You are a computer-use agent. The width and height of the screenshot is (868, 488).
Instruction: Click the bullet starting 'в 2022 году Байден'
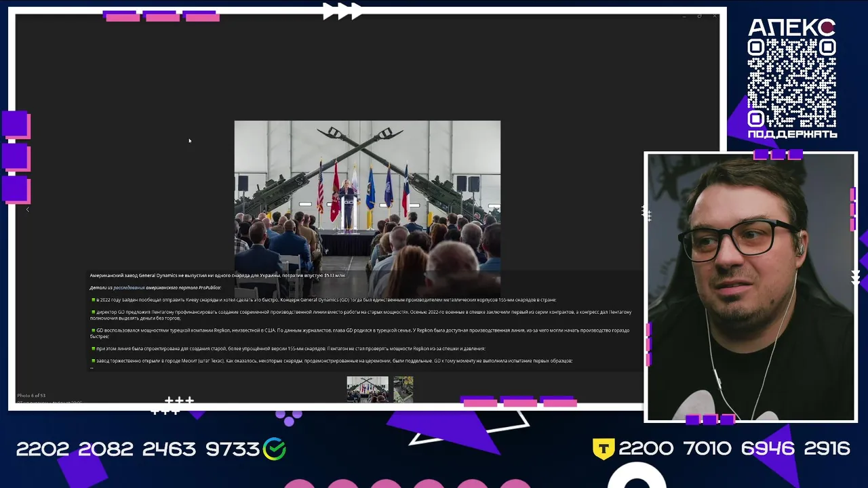[x=323, y=300]
